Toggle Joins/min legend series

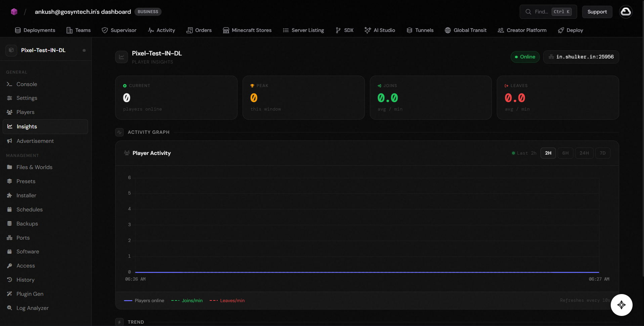(x=187, y=300)
